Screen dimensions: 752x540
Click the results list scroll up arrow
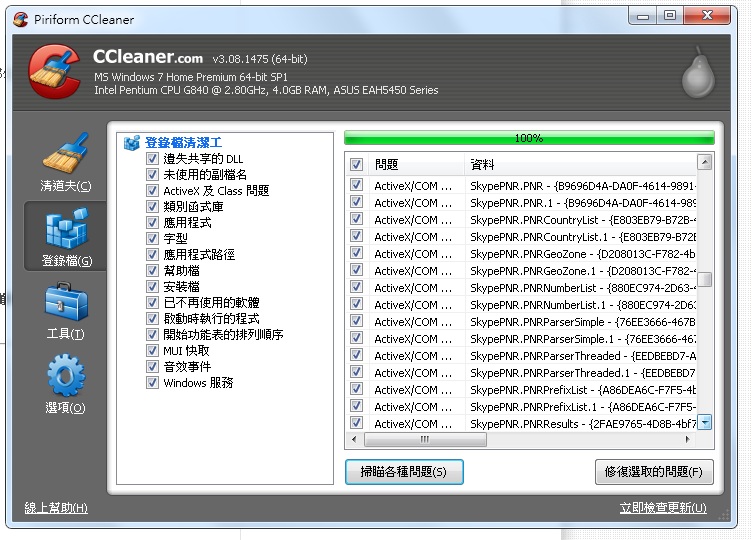[705, 163]
